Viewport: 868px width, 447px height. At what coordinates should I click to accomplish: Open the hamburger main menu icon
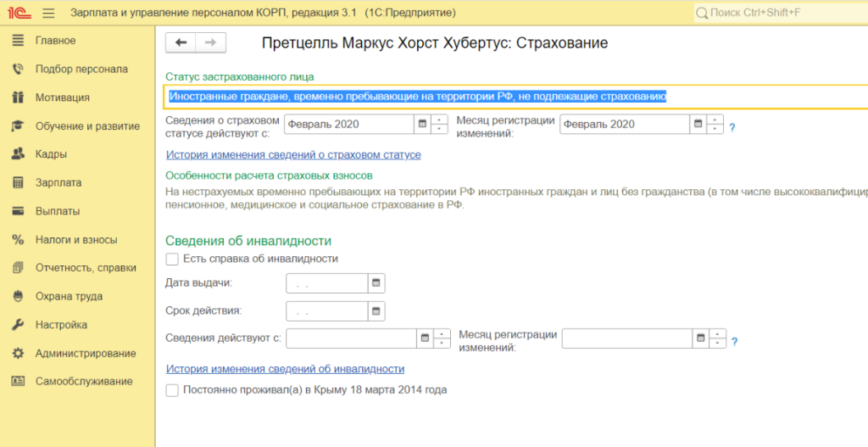(x=47, y=14)
